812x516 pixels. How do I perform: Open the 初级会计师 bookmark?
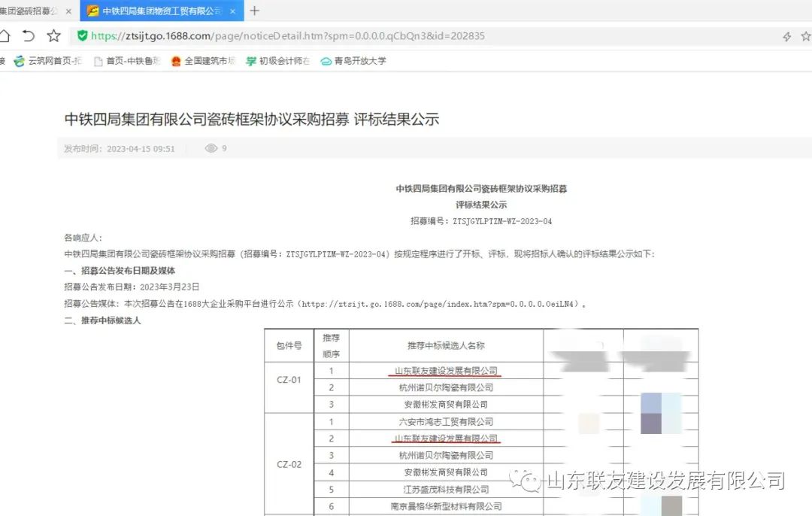277,61
